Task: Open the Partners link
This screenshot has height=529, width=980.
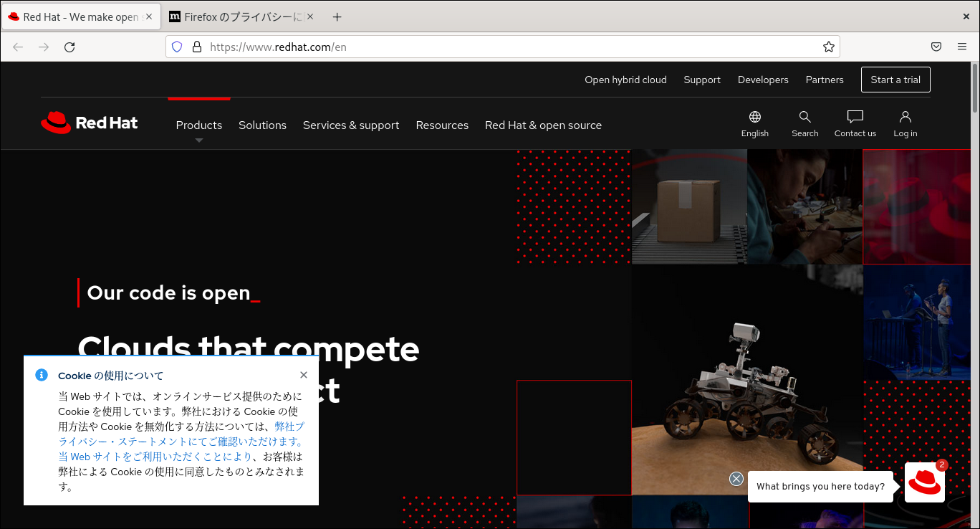Action: coord(825,80)
